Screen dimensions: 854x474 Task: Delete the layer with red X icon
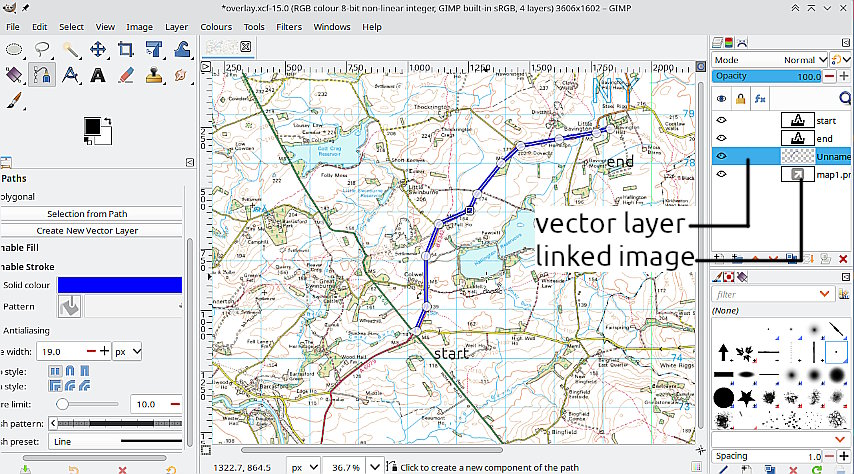click(843, 259)
